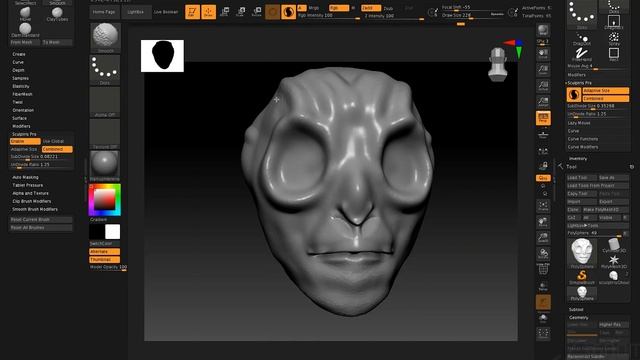Screen dimensions: 640x360
Task: Choose the FreeHand stroke icon
Action: 582,55
